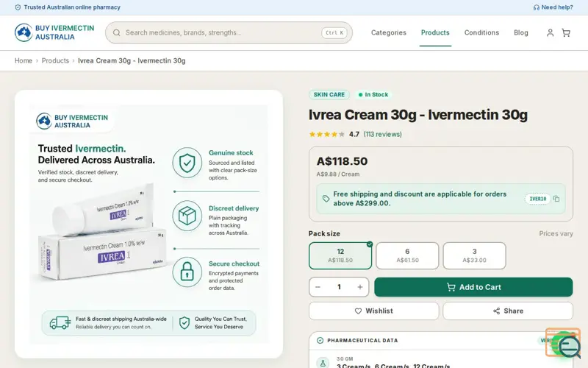Click the 30 GM flask icon
This screenshot has height=368, width=588.
click(x=323, y=363)
